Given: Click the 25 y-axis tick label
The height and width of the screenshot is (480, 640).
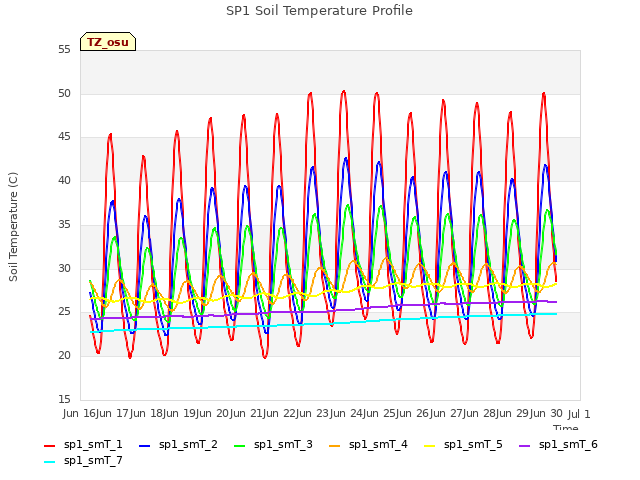Looking at the screenshot, I should coord(64,312).
